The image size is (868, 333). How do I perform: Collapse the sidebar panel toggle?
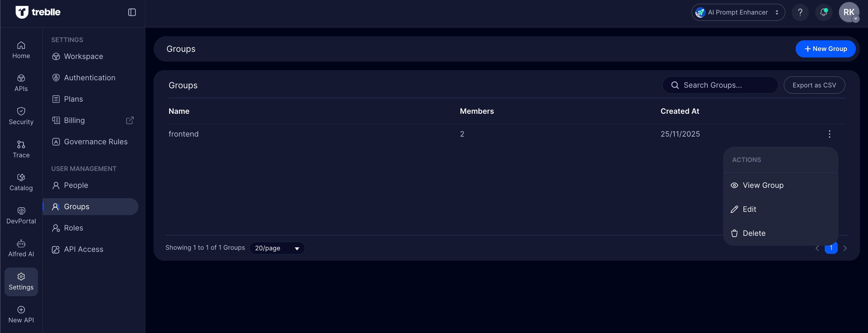(x=132, y=12)
